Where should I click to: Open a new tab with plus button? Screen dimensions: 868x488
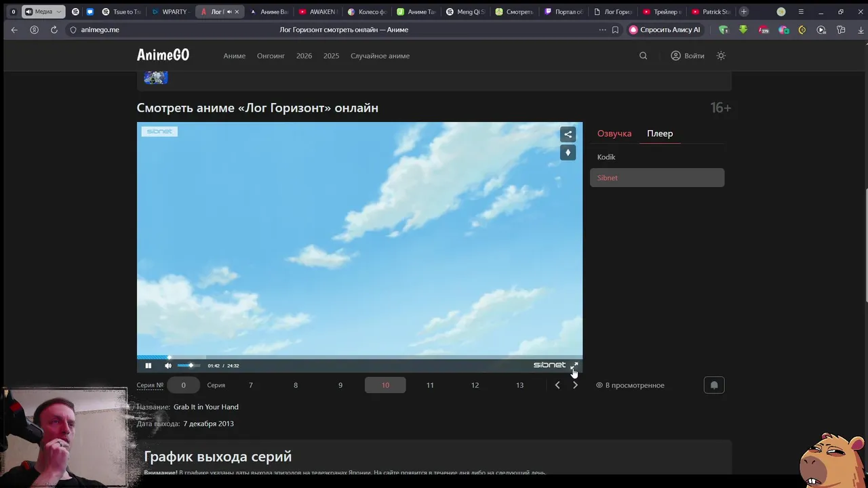[744, 12]
